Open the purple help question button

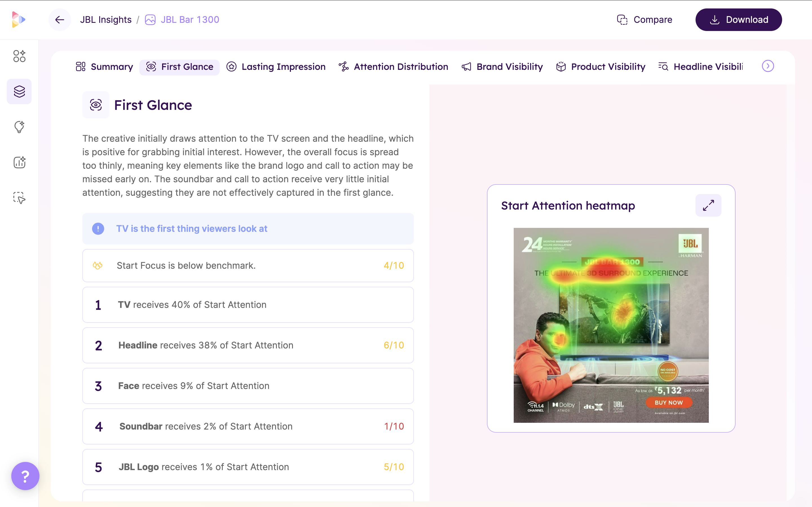pos(25,475)
